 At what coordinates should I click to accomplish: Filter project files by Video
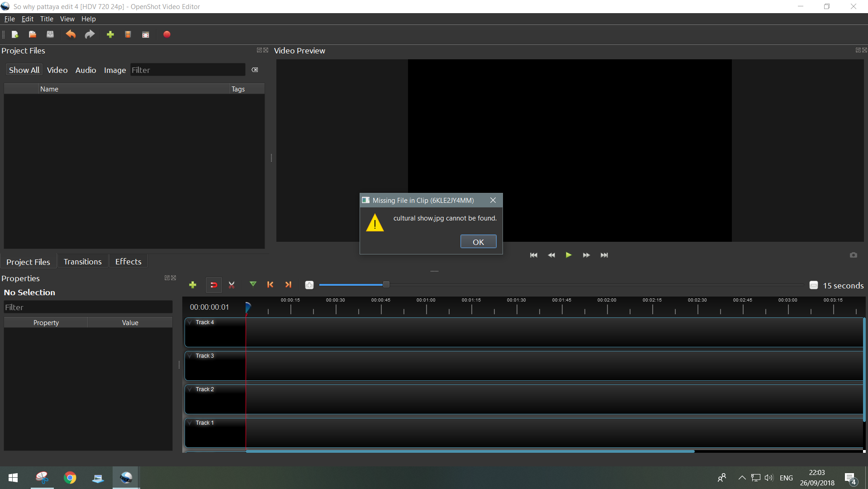coord(57,70)
